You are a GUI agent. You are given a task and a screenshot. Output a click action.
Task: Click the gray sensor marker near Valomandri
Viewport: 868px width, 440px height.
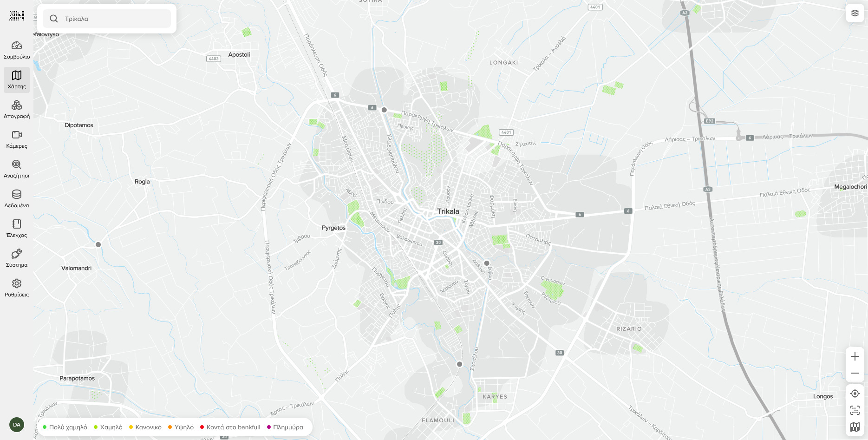point(98,244)
